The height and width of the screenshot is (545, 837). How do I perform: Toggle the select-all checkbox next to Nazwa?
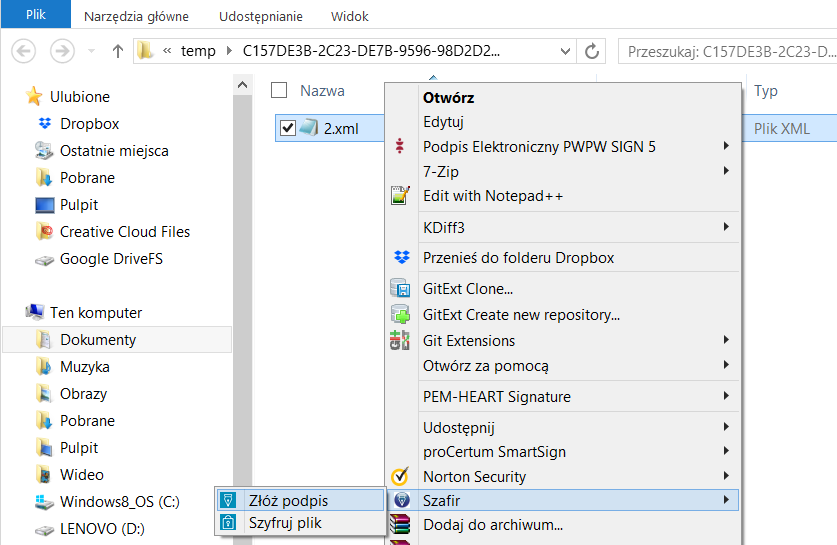(279, 90)
